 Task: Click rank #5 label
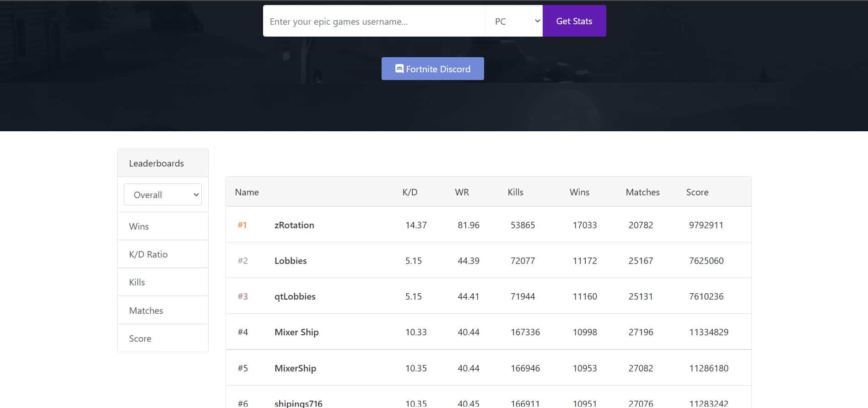pyautogui.click(x=243, y=368)
